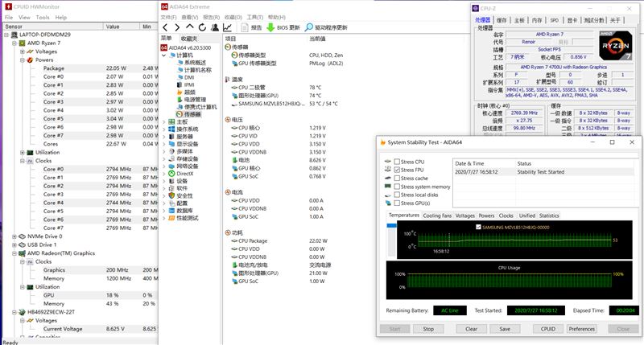The height and width of the screenshot is (345, 644).
Task: Click the blue temperature graph scale slider
Action: point(391,226)
